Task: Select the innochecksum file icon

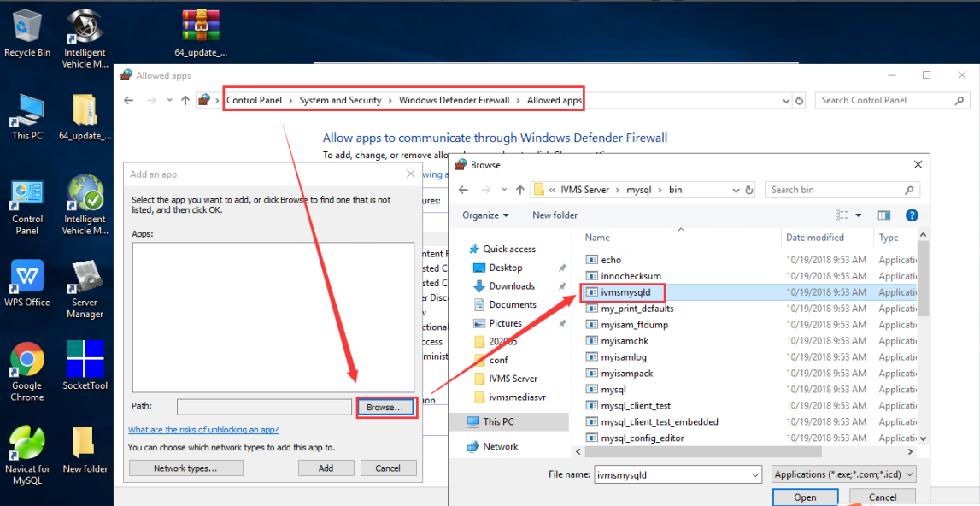Action: 592,276
